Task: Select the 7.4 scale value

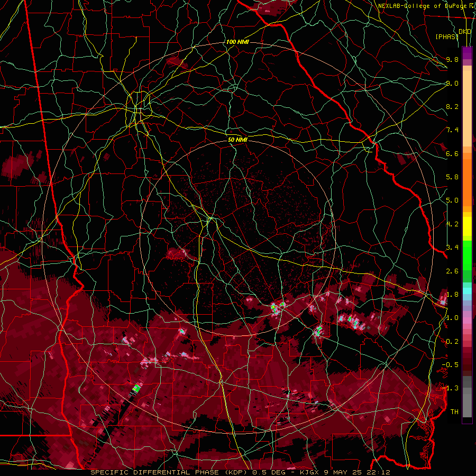Action: pyautogui.click(x=452, y=130)
